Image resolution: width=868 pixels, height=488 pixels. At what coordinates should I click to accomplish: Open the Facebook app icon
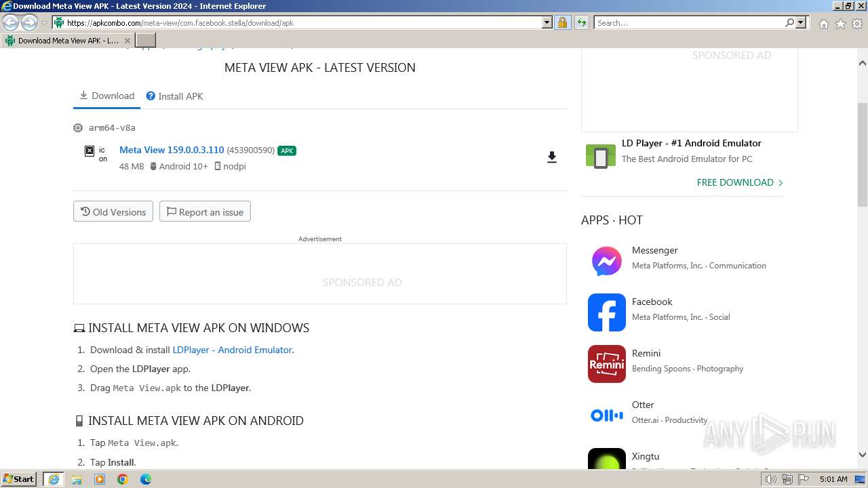(607, 312)
